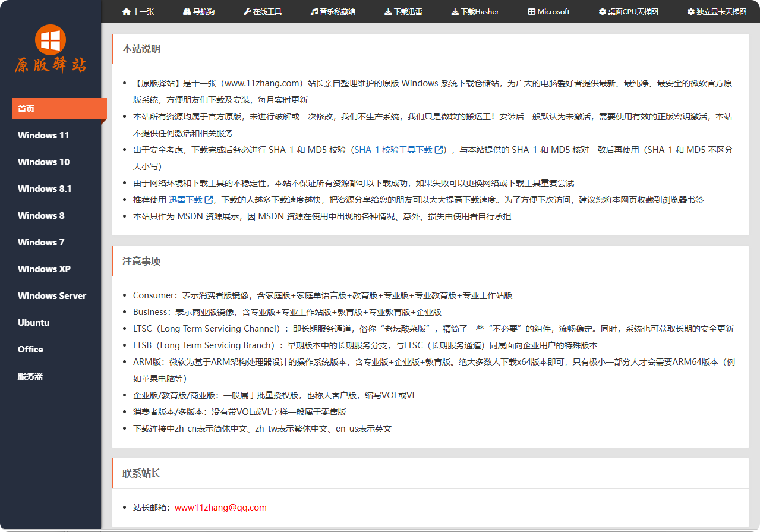Click the 本站说明 section heading
The height and width of the screenshot is (532, 760).
pos(141,49)
